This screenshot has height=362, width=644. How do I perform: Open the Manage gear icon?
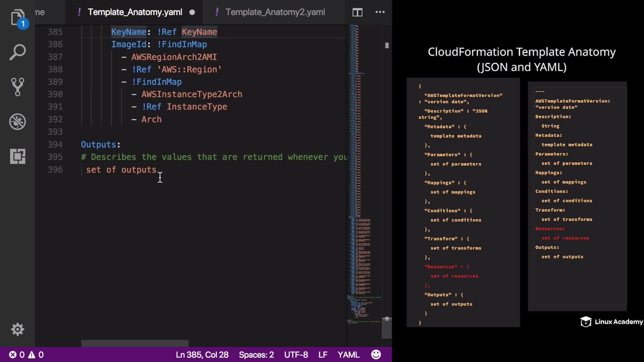coord(17,329)
